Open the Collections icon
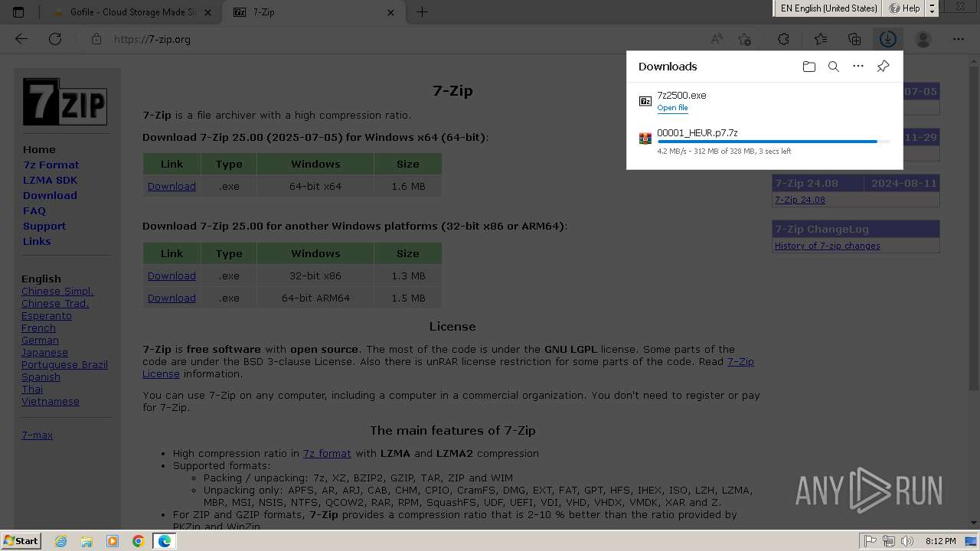The width and height of the screenshot is (980, 551). (854, 39)
